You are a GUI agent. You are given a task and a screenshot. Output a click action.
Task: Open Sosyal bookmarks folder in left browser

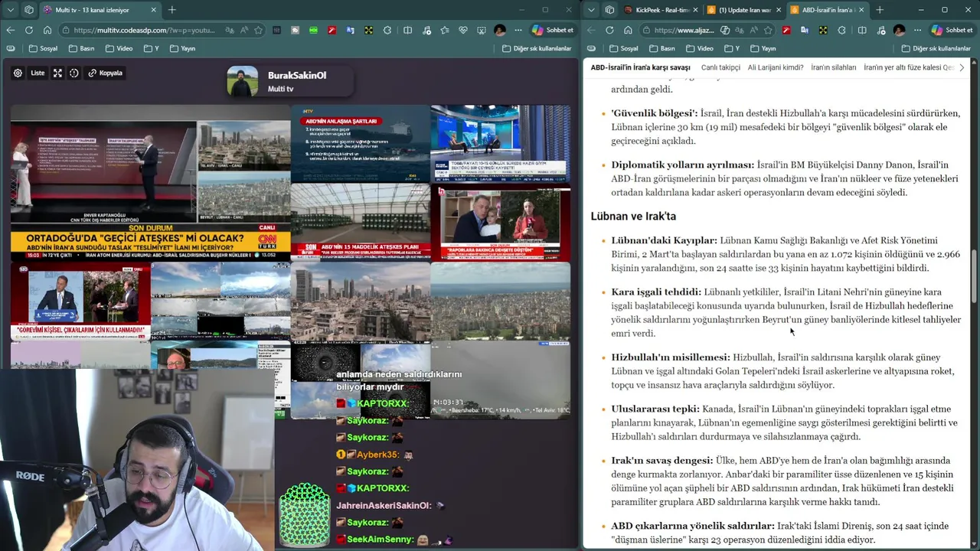click(44, 48)
